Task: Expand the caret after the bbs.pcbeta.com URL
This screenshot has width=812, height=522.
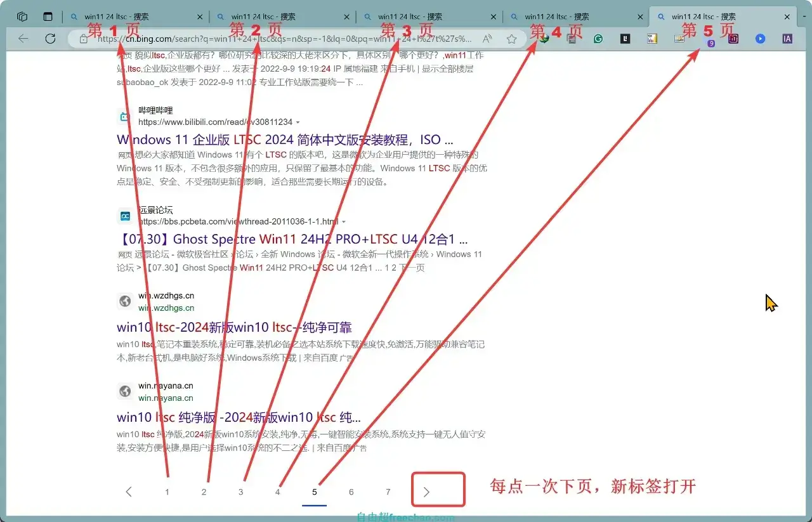Action: [x=344, y=222]
